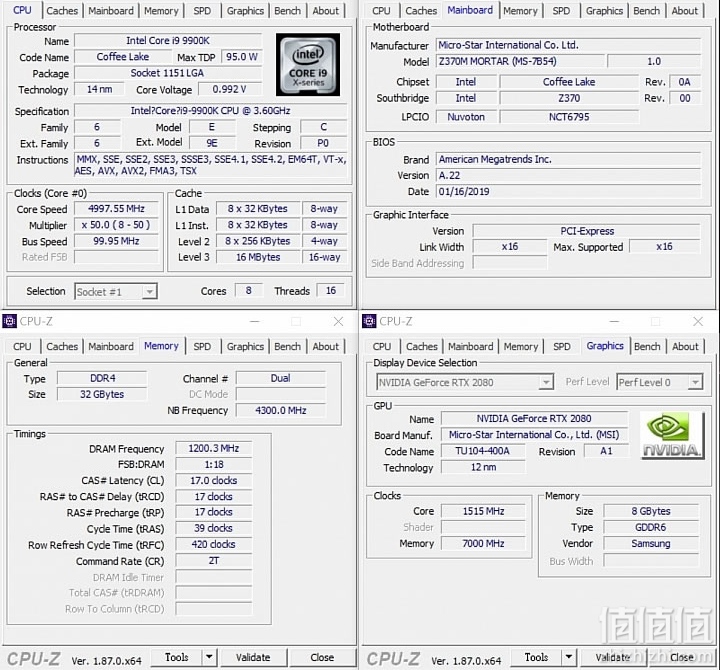Open Caches tab in Mainboard window
Viewport: 720px width, 670px height.
pos(421,11)
